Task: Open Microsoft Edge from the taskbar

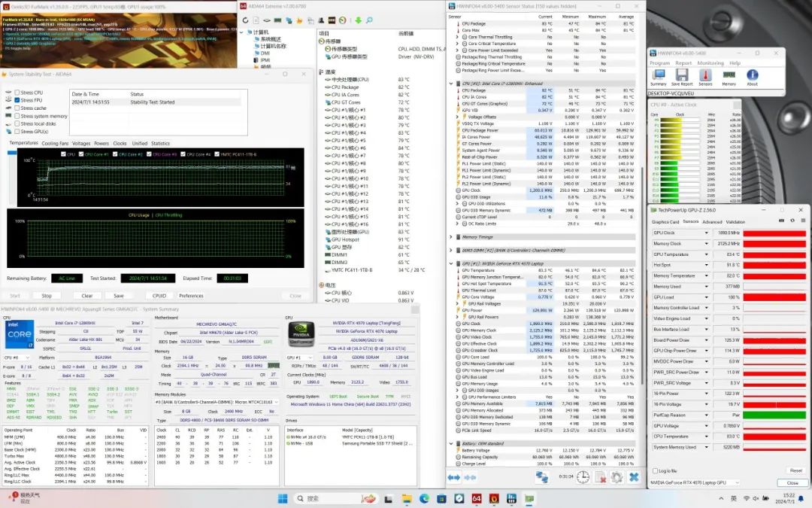Action: [424, 498]
